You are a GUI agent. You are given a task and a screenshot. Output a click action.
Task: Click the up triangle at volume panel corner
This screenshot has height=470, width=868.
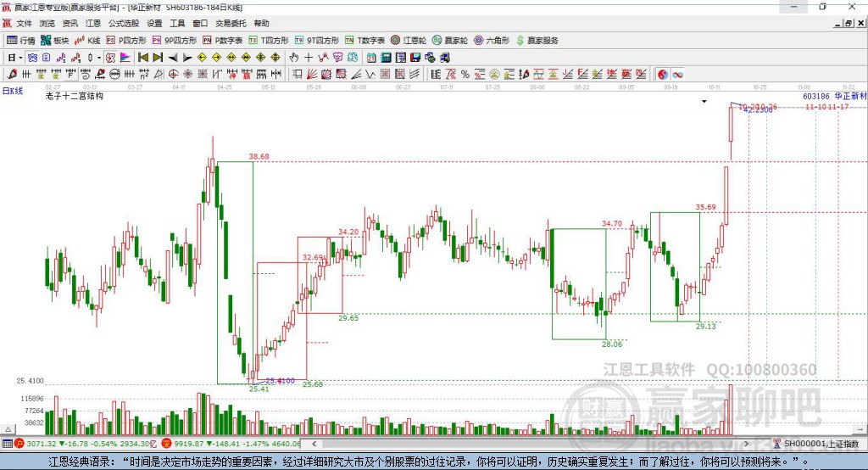pos(8,429)
